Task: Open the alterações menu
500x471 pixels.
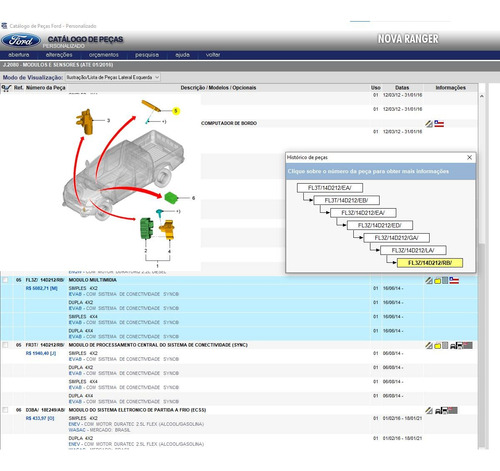Action: coord(59,55)
